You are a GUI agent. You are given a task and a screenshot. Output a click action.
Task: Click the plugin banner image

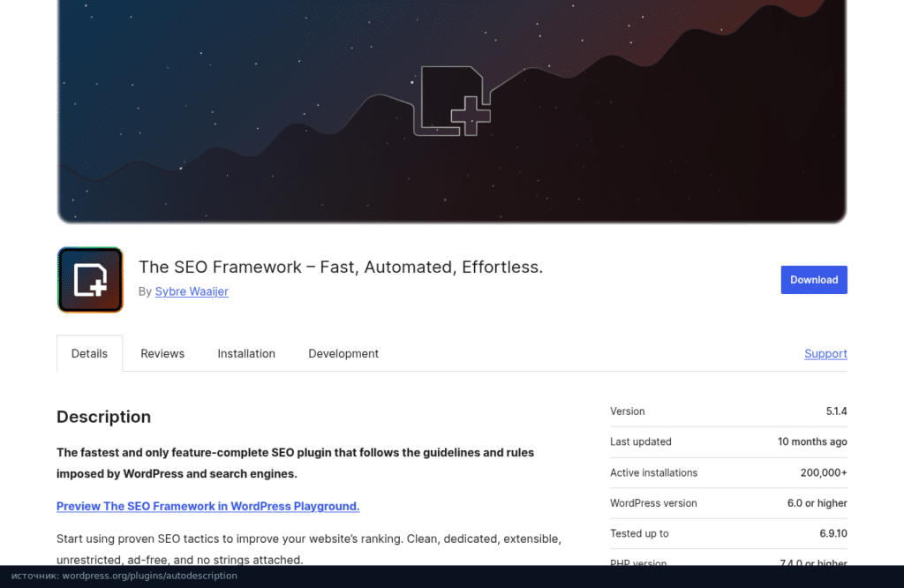[x=452, y=111]
